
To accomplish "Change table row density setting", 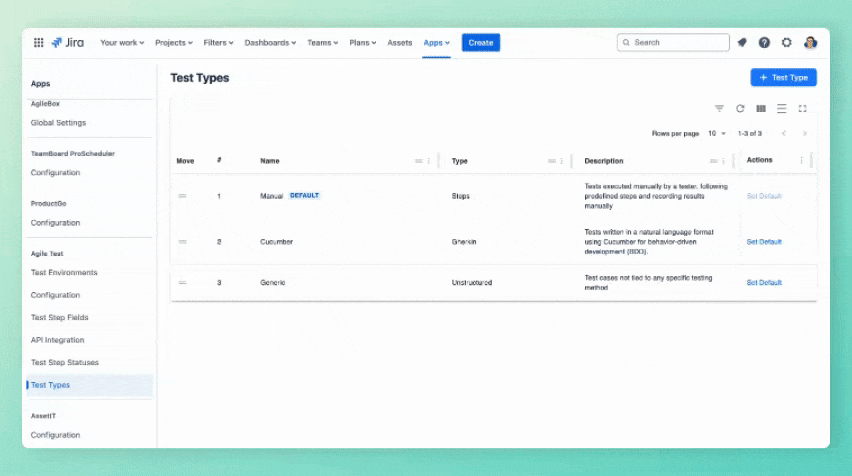I will coord(782,108).
